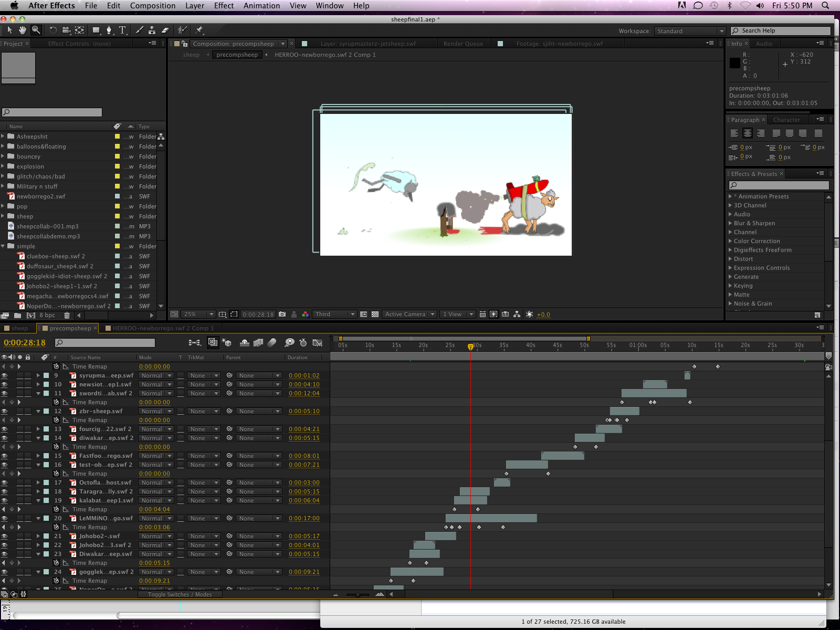Select the Brush tool
The image size is (840, 630).
[139, 30]
